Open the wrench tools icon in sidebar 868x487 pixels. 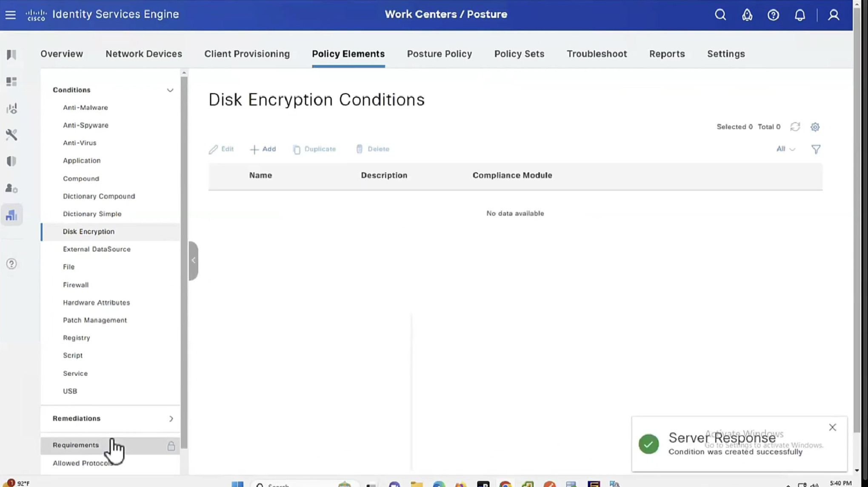[x=11, y=135]
